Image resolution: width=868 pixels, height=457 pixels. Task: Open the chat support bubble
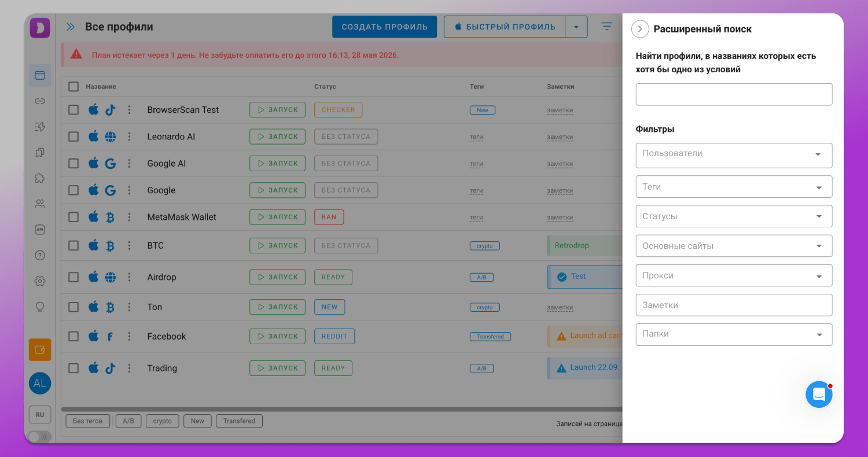click(819, 395)
